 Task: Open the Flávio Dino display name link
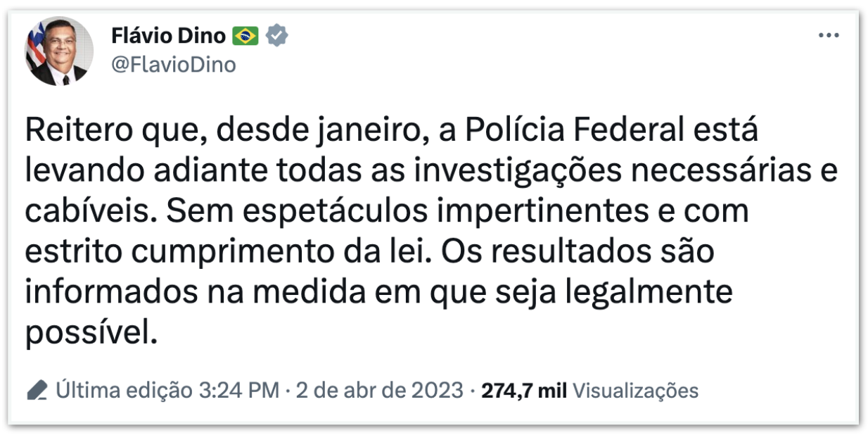[x=169, y=35]
